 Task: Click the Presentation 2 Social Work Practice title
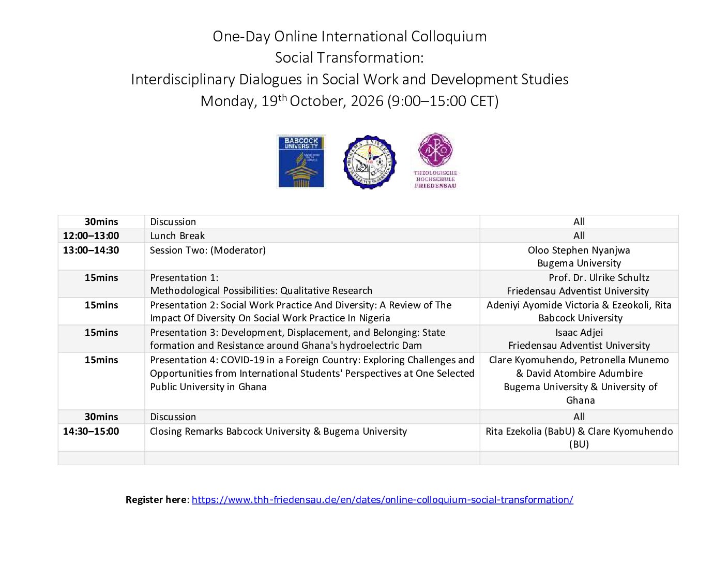point(301,312)
